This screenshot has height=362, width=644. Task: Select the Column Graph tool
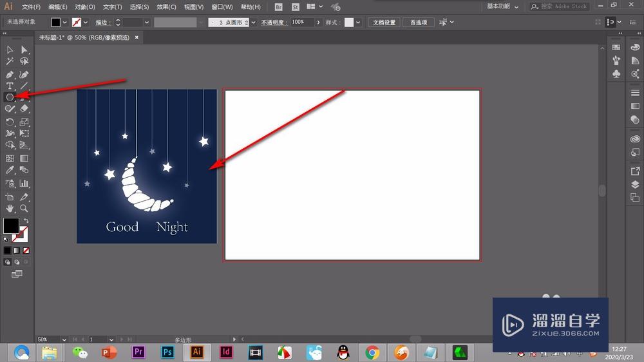[24, 184]
